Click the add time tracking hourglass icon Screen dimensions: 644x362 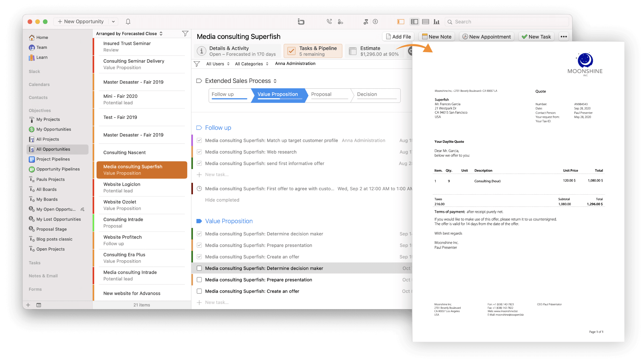click(x=365, y=21)
